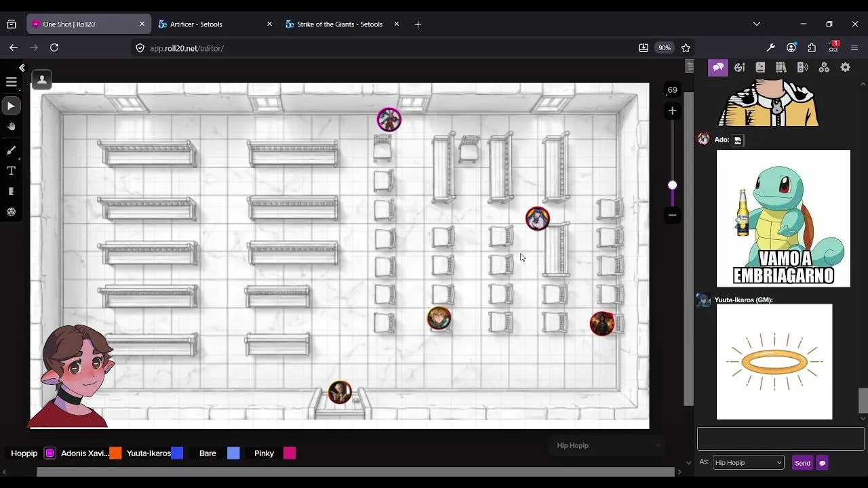
Task: Open the Jukebox audio tab
Action: pyautogui.click(x=802, y=67)
